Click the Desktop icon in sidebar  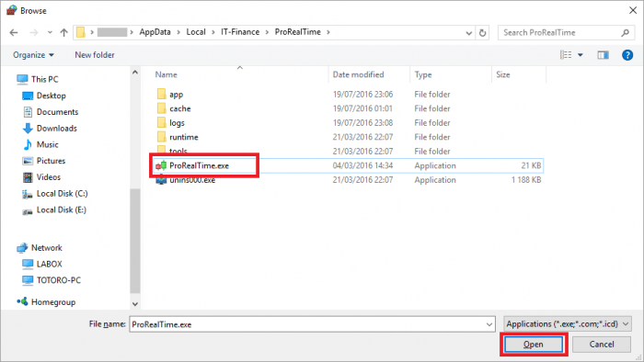point(28,96)
